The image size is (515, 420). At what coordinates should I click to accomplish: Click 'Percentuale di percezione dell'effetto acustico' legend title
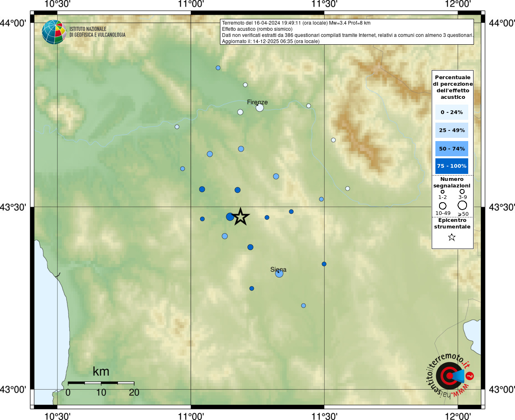click(x=453, y=87)
